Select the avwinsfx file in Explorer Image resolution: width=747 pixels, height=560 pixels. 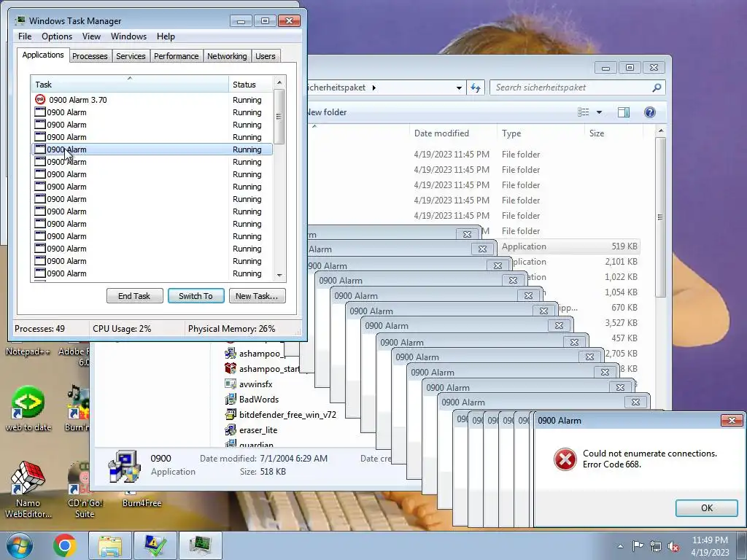[x=256, y=384]
